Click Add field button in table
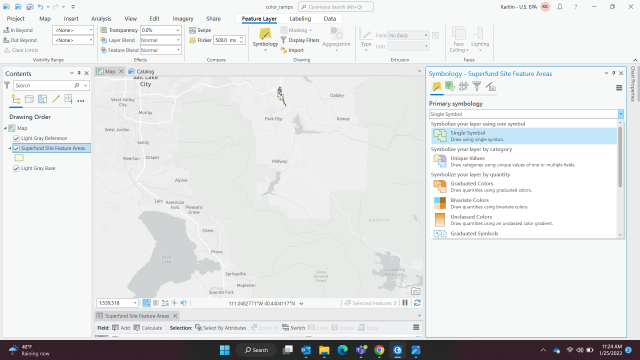640x360 pixels. tap(121, 328)
